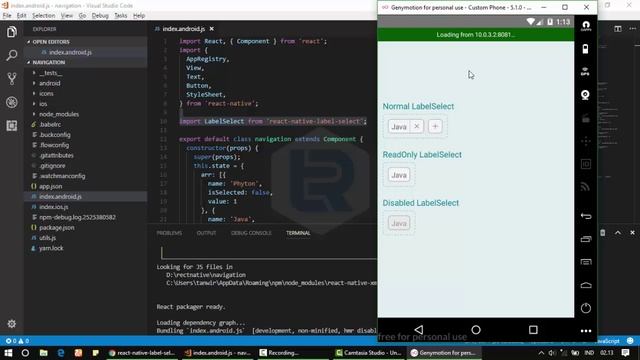Screen dimensions: 640x360
Task: Click Genymotion home sidebar icon
Action: 586,285
